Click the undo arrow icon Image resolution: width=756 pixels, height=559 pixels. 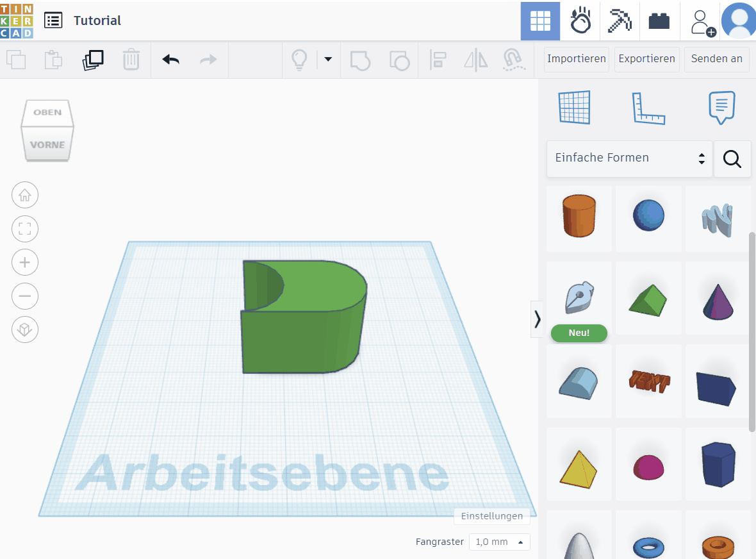pos(170,60)
